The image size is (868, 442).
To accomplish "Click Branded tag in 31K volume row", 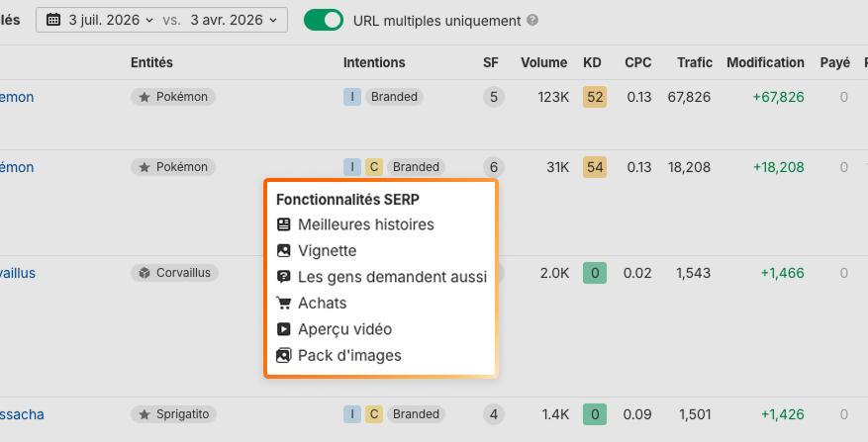I will pos(416,167).
